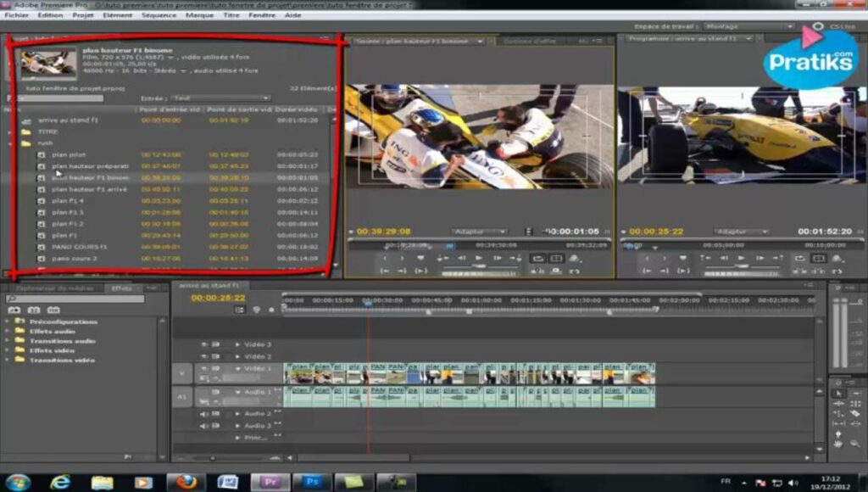Click the Précconfigurations folder icon

point(20,321)
